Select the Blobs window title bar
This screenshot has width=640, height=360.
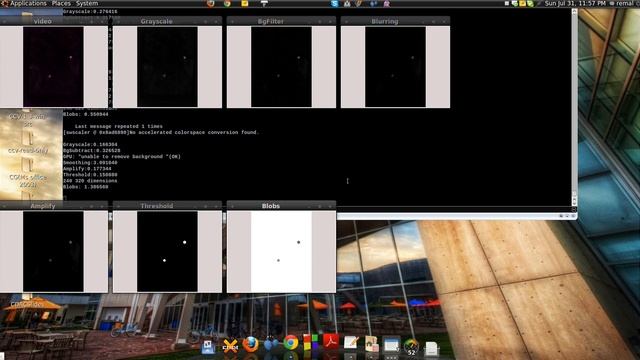point(281,206)
